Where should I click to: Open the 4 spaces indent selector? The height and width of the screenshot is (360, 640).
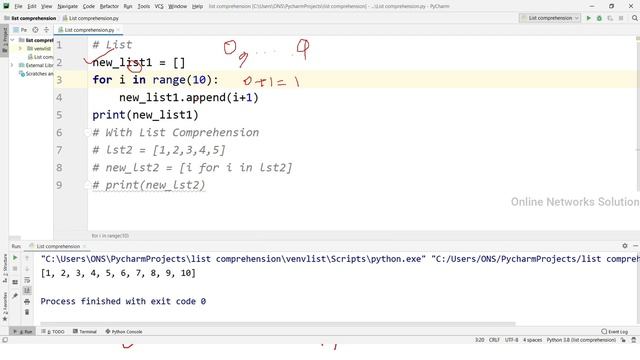pyautogui.click(x=533, y=340)
